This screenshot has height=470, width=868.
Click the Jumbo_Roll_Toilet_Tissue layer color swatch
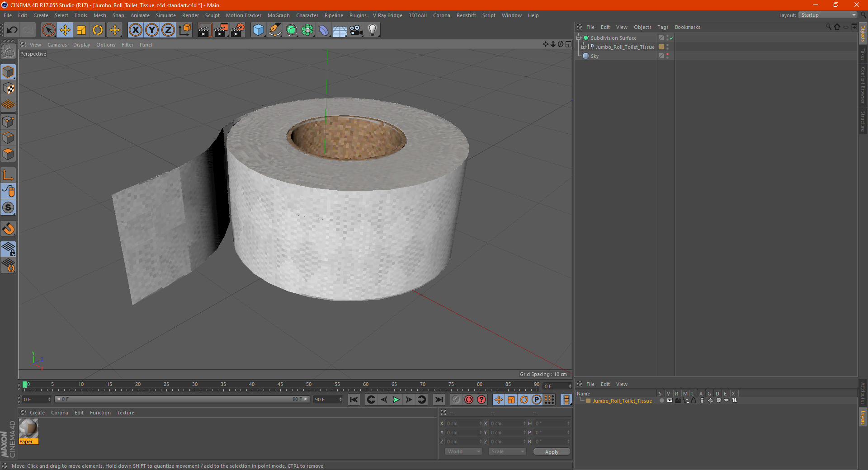pos(588,401)
